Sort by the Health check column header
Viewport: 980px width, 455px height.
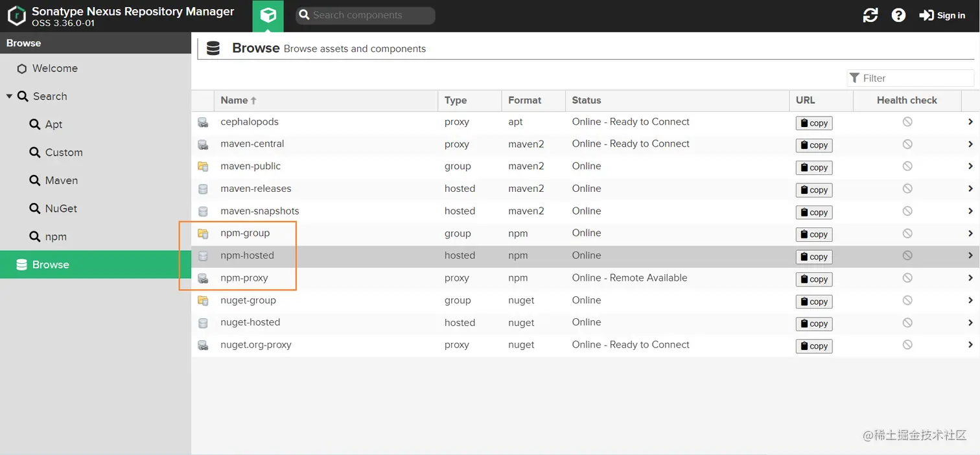point(907,100)
